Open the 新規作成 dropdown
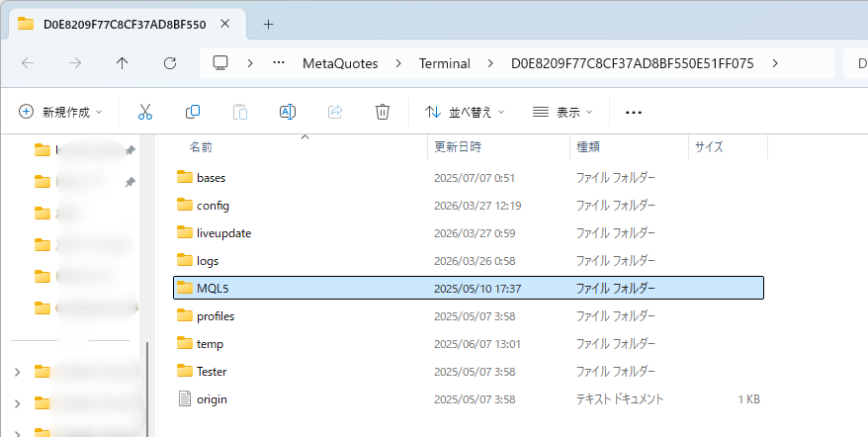This screenshot has height=437, width=868. [60, 112]
